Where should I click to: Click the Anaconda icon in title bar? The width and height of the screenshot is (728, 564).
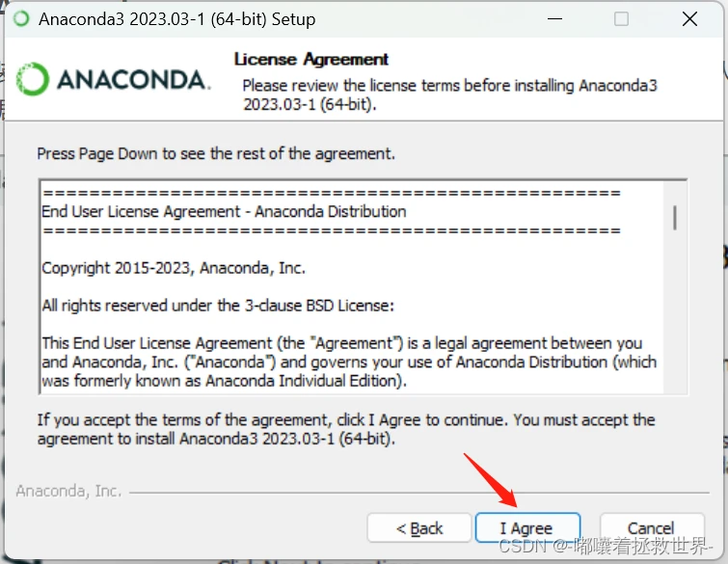21,19
